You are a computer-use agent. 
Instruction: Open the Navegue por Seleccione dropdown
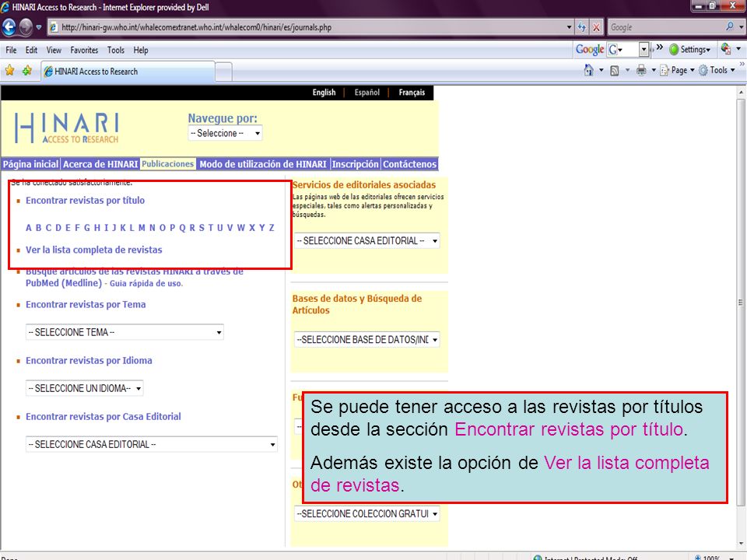[x=225, y=133]
